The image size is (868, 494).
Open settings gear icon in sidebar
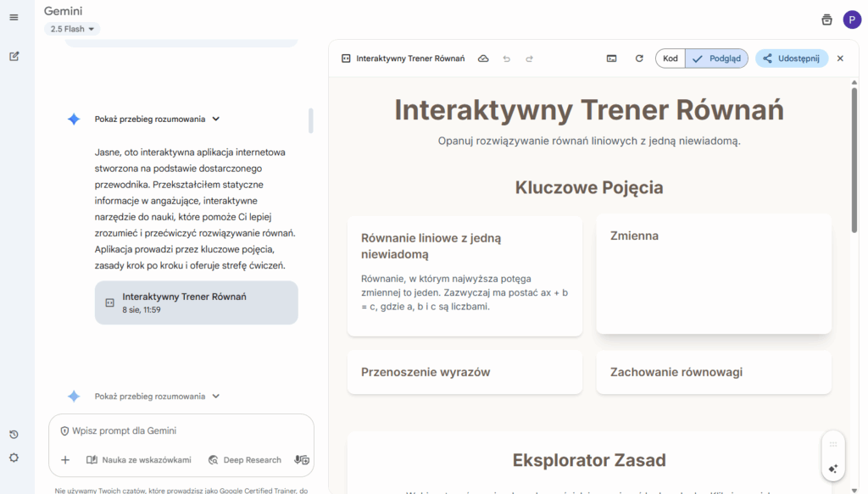click(x=14, y=458)
